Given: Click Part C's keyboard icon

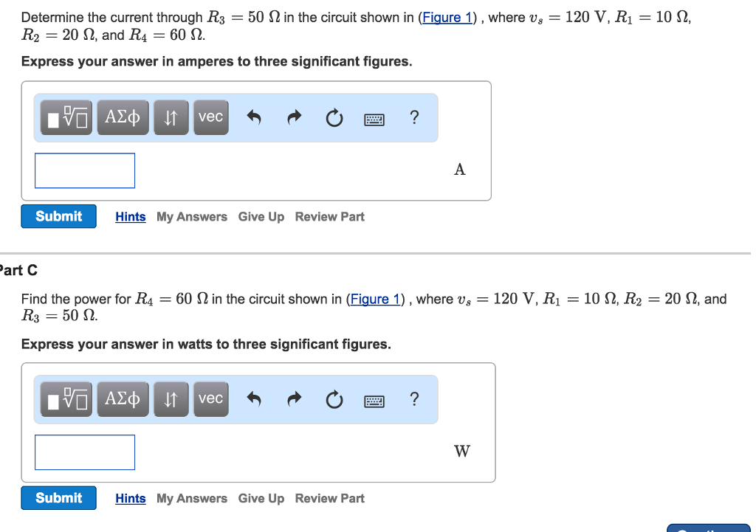Looking at the screenshot, I should click(x=374, y=399).
